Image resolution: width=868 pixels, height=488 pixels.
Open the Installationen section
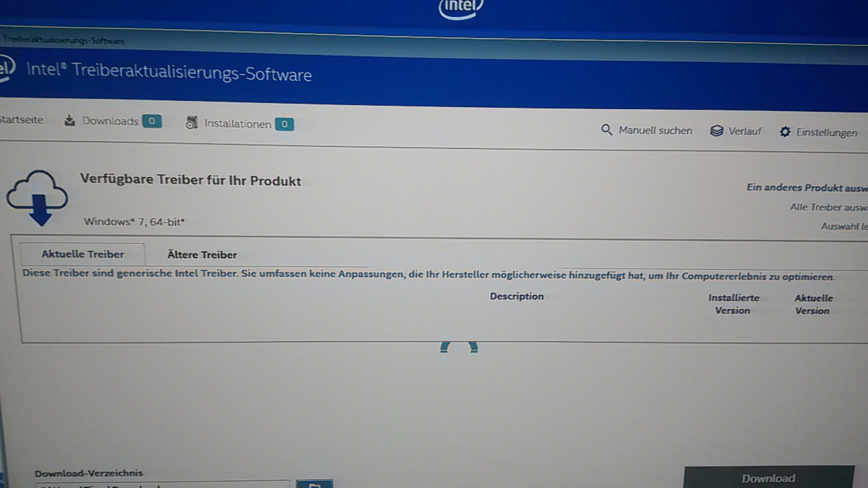pos(239,124)
